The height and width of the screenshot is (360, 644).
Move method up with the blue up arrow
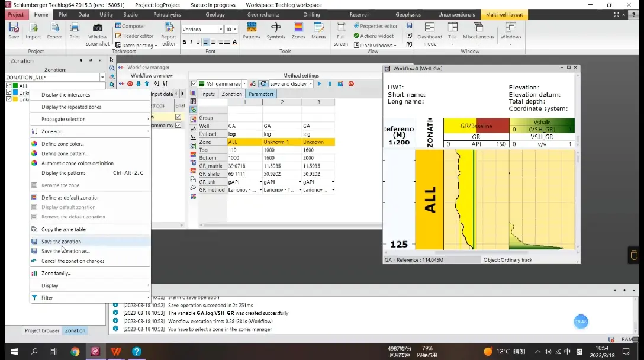click(x=147, y=84)
